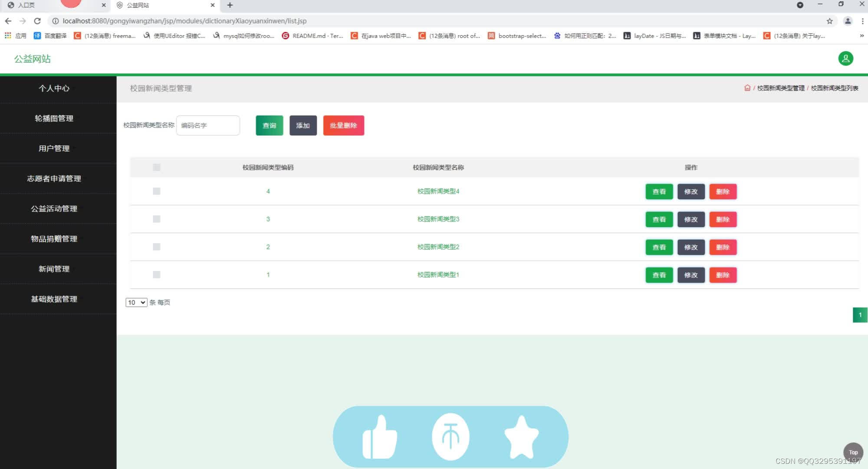The image size is (868, 469).
Task: View 校园新闻类型3 with 查看
Action: point(659,219)
